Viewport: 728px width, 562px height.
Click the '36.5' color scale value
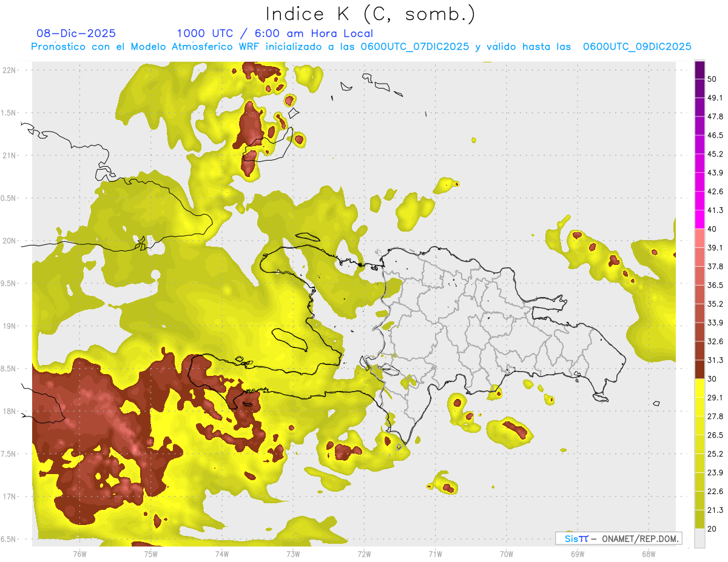coord(715,286)
